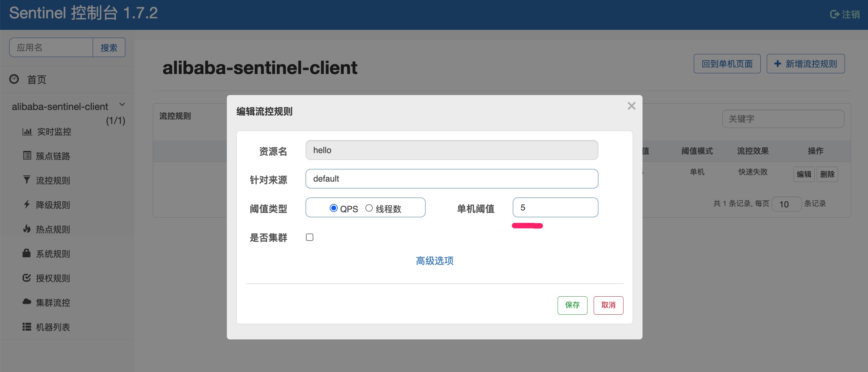Click the 操作 column header

(815, 151)
